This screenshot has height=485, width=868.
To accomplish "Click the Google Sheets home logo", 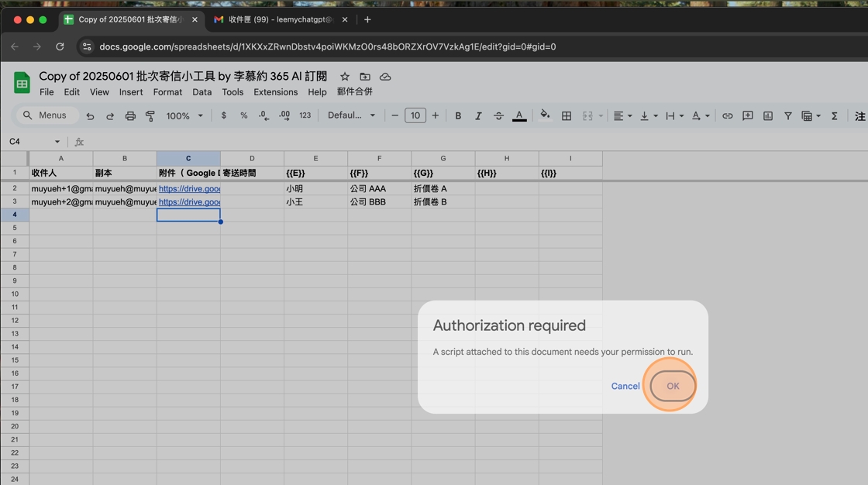I will coord(22,83).
